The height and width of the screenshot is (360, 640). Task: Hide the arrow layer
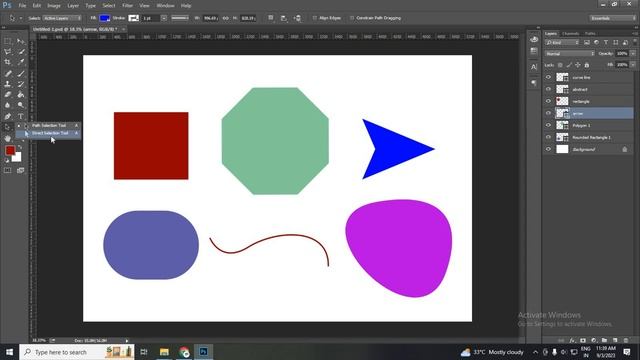[548, 113]
